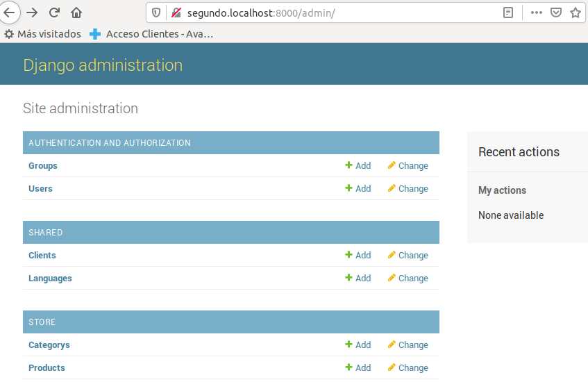This screenshot has width=588, height=382.
Task: Select the Site administration heading text
Action: (81, 108)
